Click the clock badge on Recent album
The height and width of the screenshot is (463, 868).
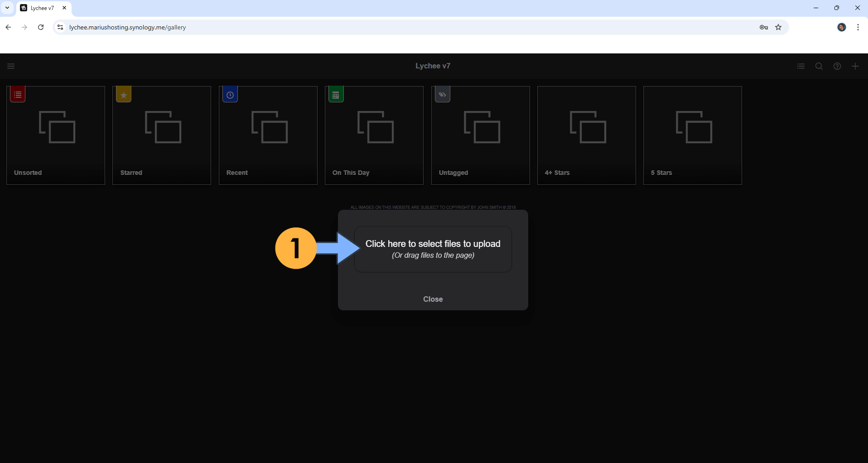(230, 94)
